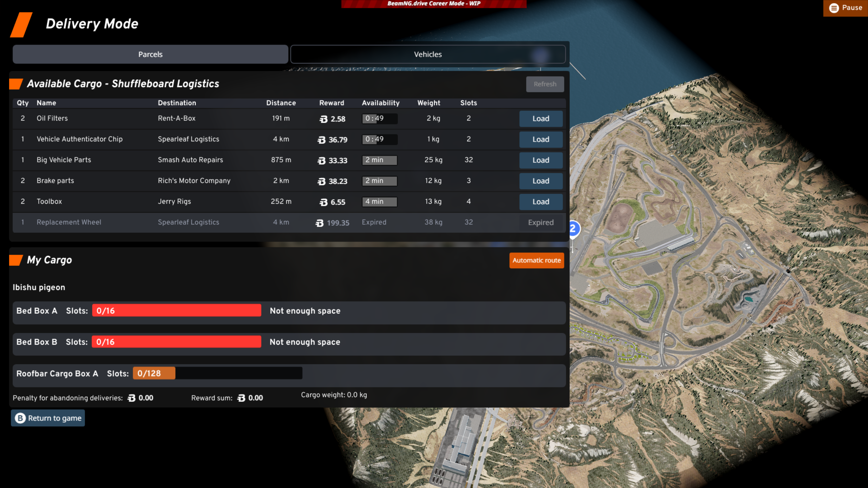Click the Oil Filters 0:49 availability timer
The image size is (868, 488).
click(380, 119)
